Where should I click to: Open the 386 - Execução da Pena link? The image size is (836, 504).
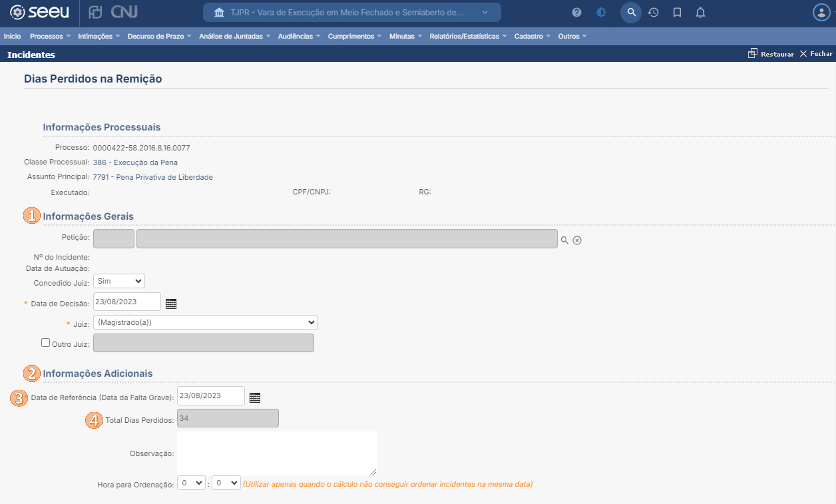[135, 162]
